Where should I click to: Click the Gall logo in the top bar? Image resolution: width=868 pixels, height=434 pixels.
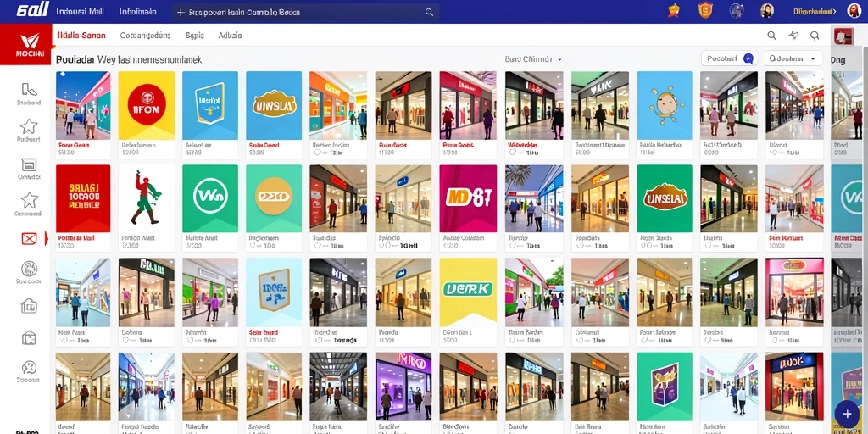[33, 9]
